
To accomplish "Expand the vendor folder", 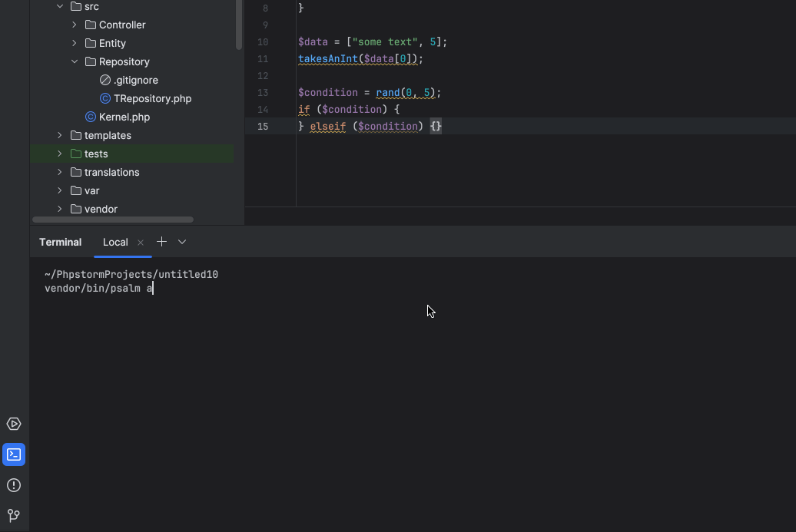I will point(60,209).
